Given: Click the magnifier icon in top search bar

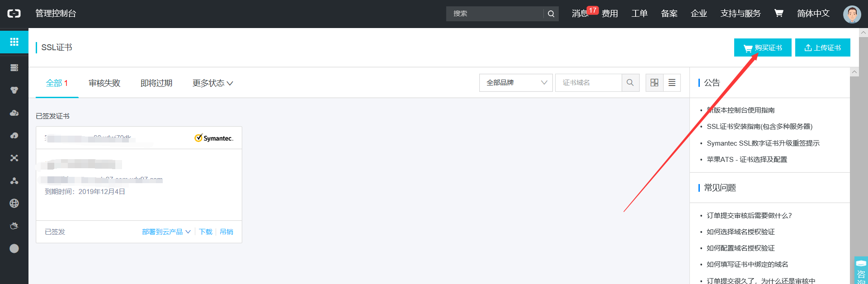Looking at the screenshot, I should click(551, 14).
